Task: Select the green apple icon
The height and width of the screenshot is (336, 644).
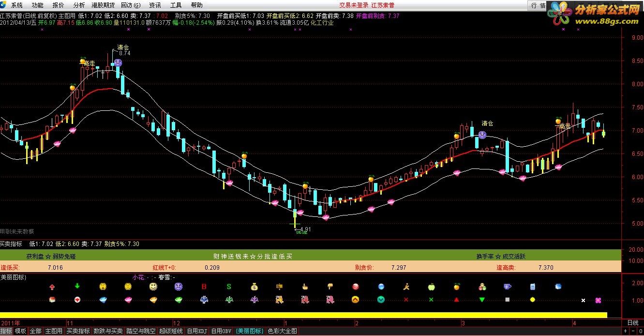Action: (x=432, y=287)
